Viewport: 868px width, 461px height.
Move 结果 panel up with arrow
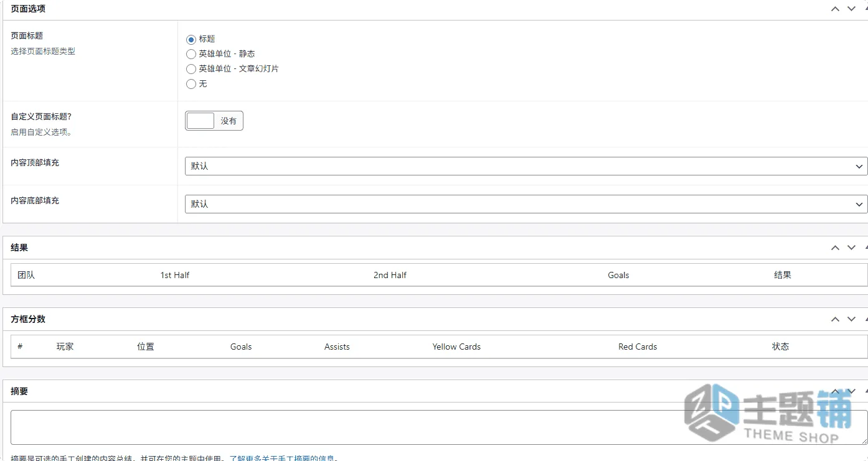coord(835,248)
